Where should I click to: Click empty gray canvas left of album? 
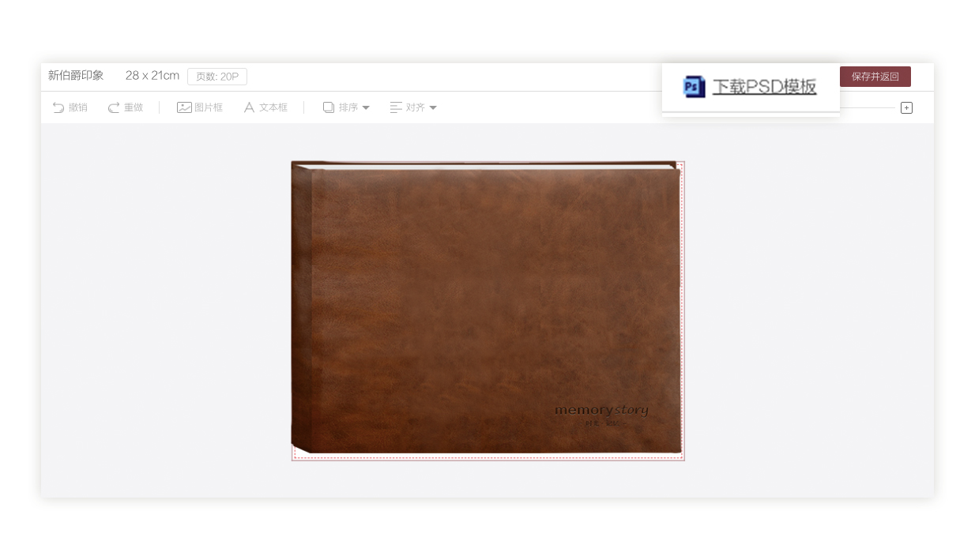(x=166, y=308)
